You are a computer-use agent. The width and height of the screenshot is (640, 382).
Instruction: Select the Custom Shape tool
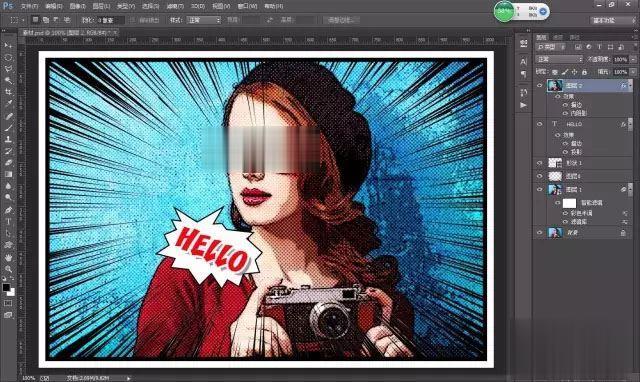8,245
